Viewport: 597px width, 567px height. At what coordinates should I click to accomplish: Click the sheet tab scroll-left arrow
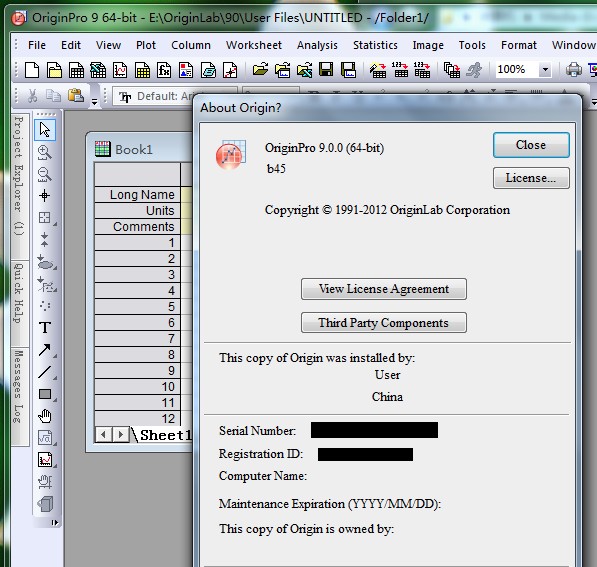pos(104,434)
